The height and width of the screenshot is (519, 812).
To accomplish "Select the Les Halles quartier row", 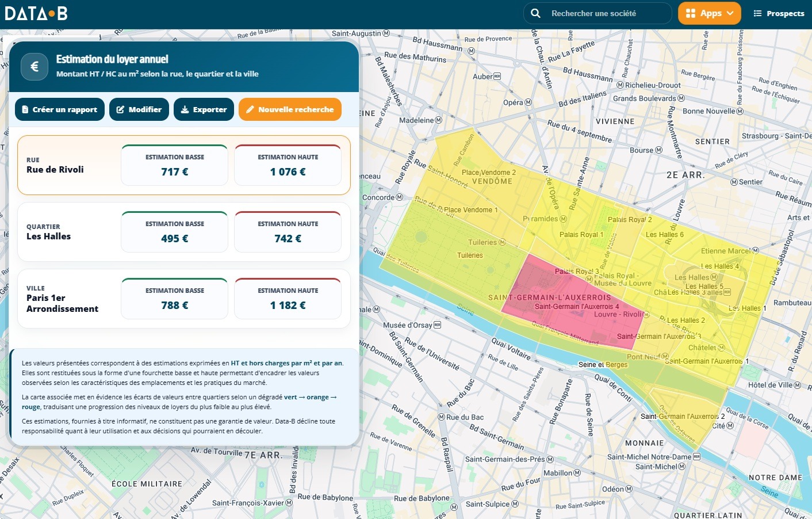I will click(184, 232).
